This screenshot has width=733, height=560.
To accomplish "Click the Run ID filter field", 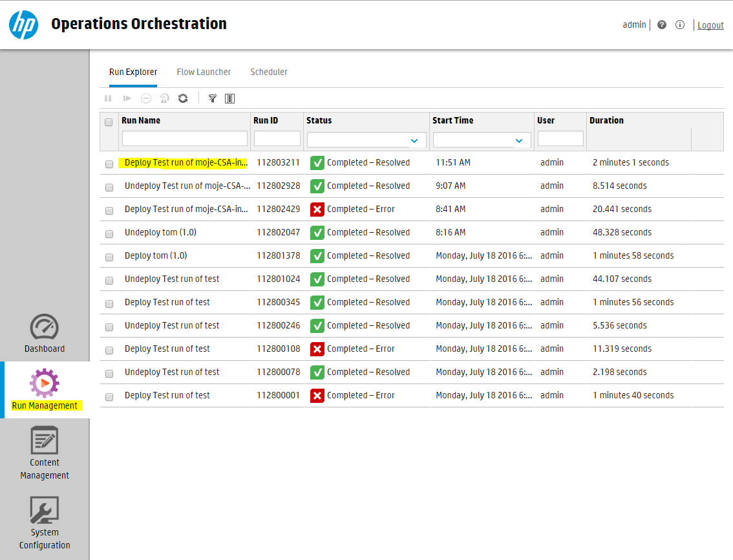I will pyautogui.click(x=277, y=138).
